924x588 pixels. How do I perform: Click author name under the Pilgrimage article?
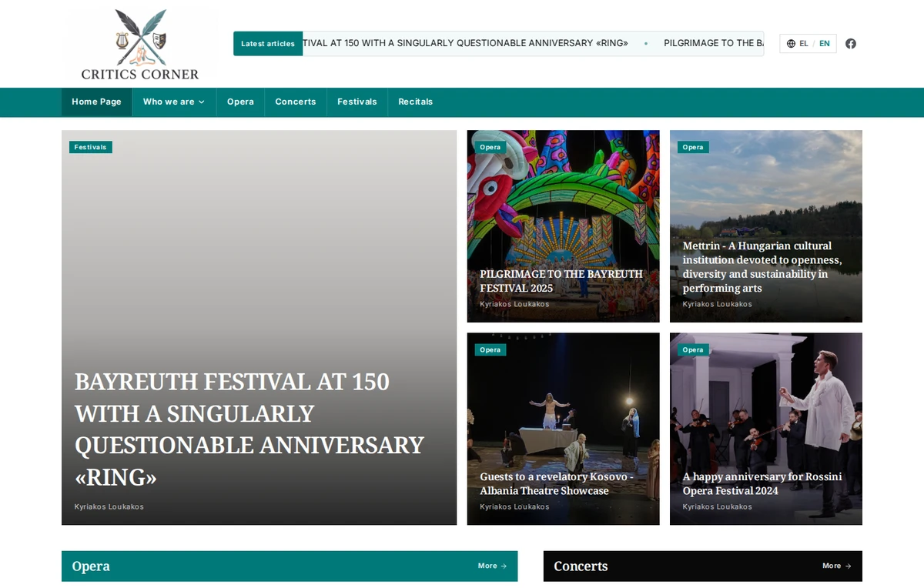coord(514,304)
